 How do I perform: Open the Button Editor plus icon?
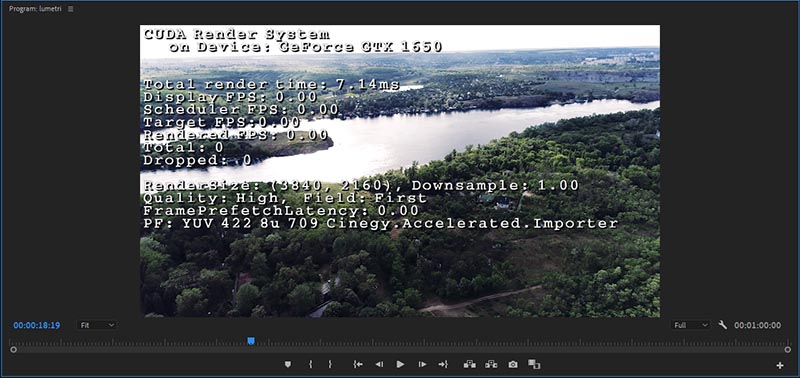click(780, 365)
